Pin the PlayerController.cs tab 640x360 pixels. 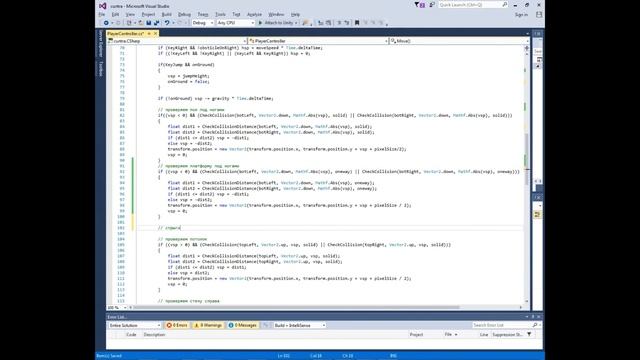pos(149,33)
